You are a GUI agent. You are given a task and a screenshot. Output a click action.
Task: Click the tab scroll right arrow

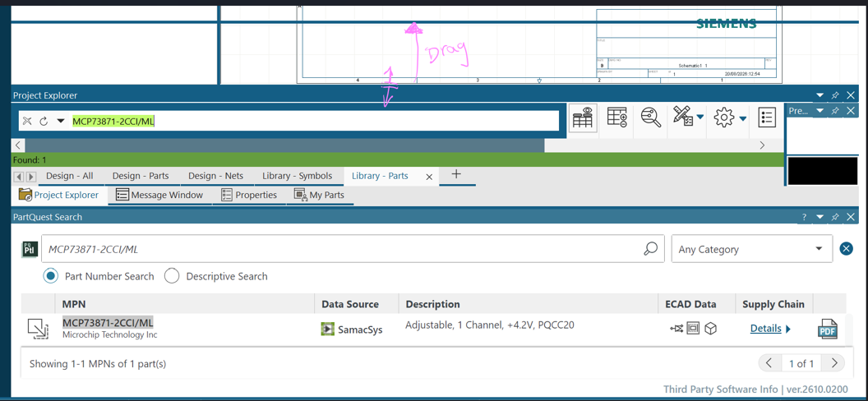pyautogui.click(x=31, y=177)
